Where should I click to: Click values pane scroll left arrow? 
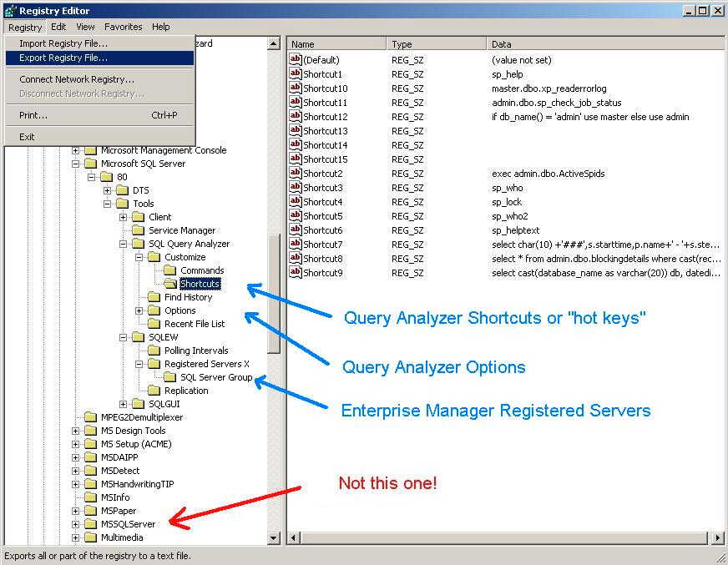pyautogui.click(x=293, y=538)
